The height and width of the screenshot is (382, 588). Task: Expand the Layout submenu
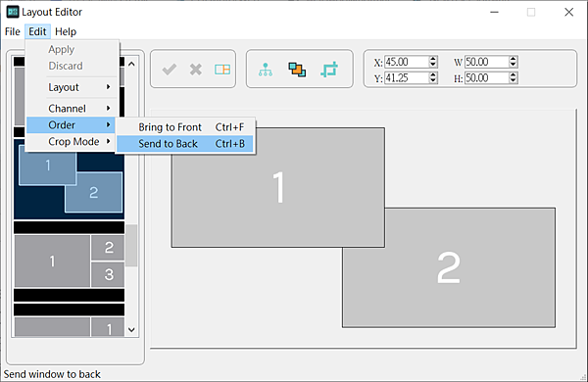(x=71, y=87)
